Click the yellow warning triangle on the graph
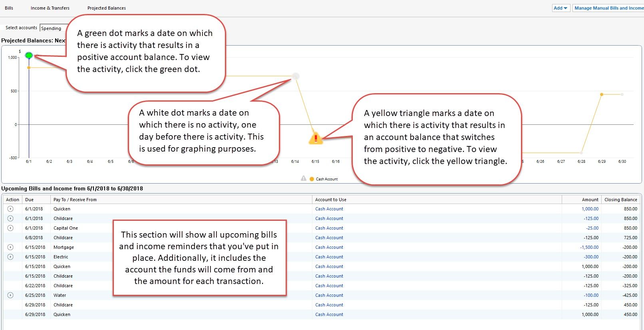This screenshot has height=330, width=644. (x=316, y=138)
